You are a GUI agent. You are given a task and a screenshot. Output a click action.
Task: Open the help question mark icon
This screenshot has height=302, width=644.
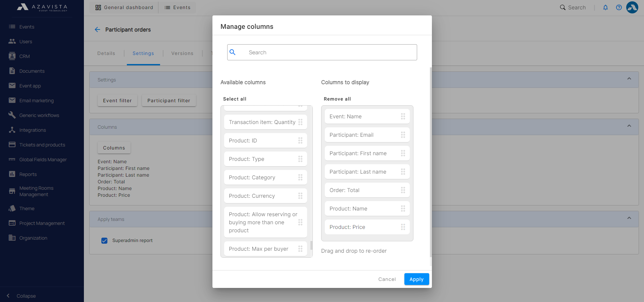click(619, 7)
